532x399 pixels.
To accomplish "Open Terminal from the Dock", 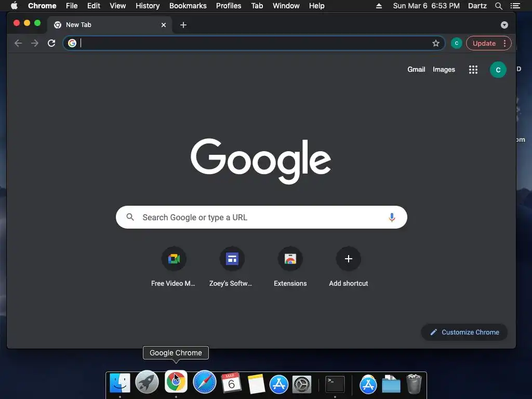I will pos(335,384).
